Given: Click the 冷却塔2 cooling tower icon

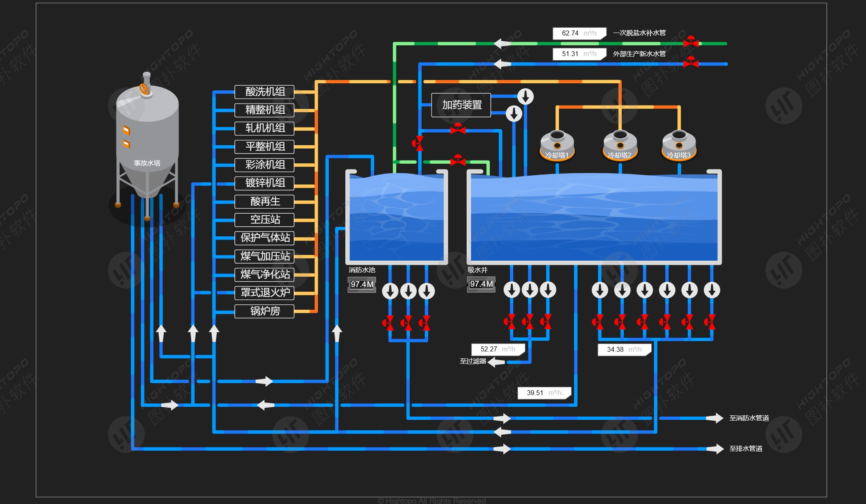Looking at the screenshot, I should coord(620,145).
